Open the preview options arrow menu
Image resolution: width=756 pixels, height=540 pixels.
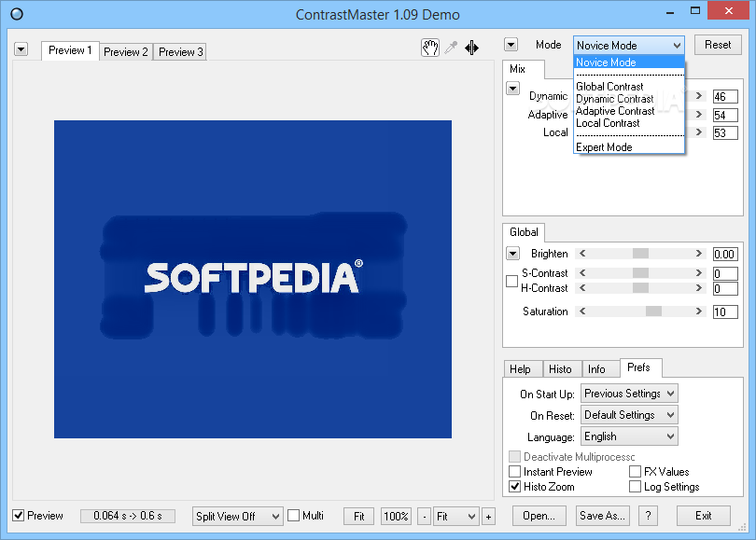(x=21, y=49)
